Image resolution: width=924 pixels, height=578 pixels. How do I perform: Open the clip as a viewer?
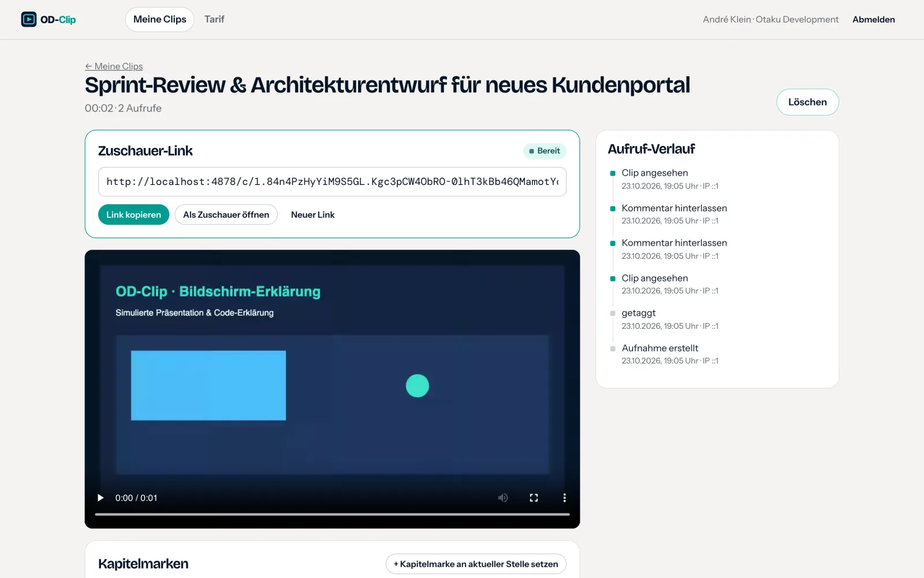tap(226, 214)
